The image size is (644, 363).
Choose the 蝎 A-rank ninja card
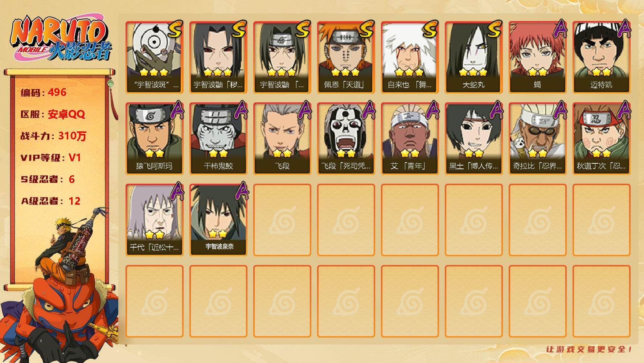pyautogui.click(x=537, y=57)
